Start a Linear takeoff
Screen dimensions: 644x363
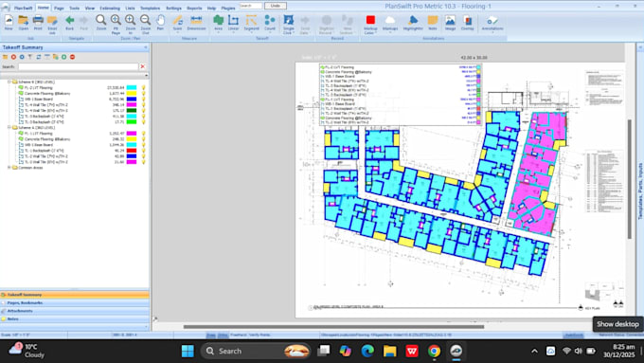(x=233, y=23)
